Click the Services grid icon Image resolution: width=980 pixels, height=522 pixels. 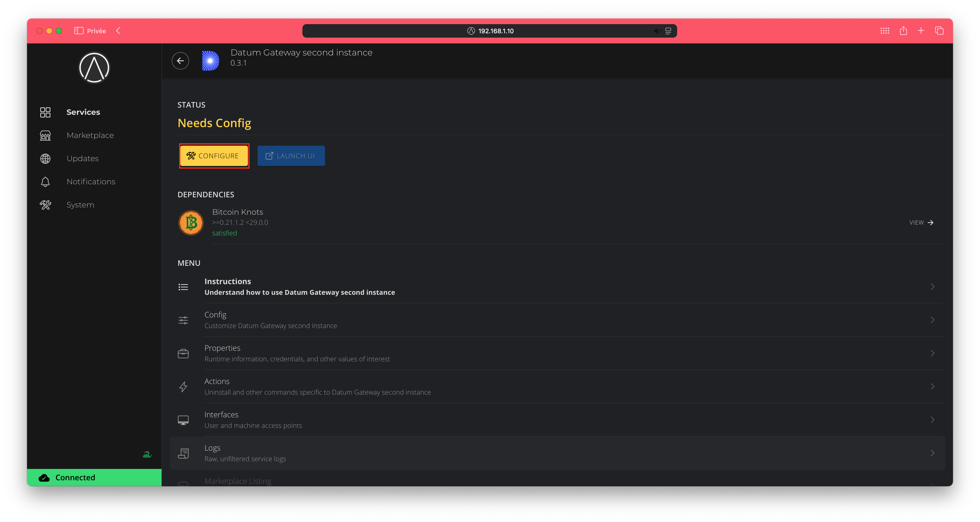pyautogui.click(x=45, y=112)
